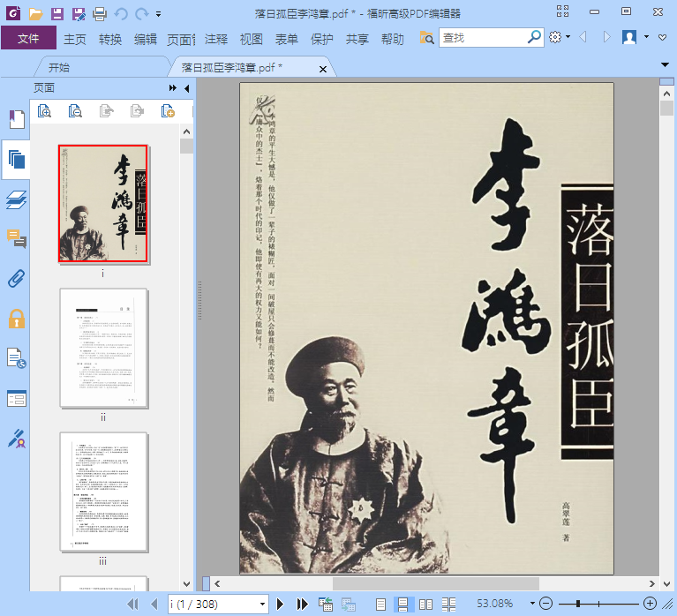Click in the 查找 search field
Screen dimensions: 677x616
click(x=482, y=38)
